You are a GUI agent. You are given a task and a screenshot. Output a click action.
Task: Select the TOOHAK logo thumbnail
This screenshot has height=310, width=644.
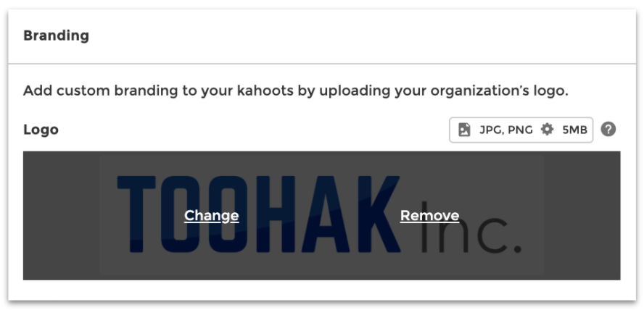tap(321, 216)
